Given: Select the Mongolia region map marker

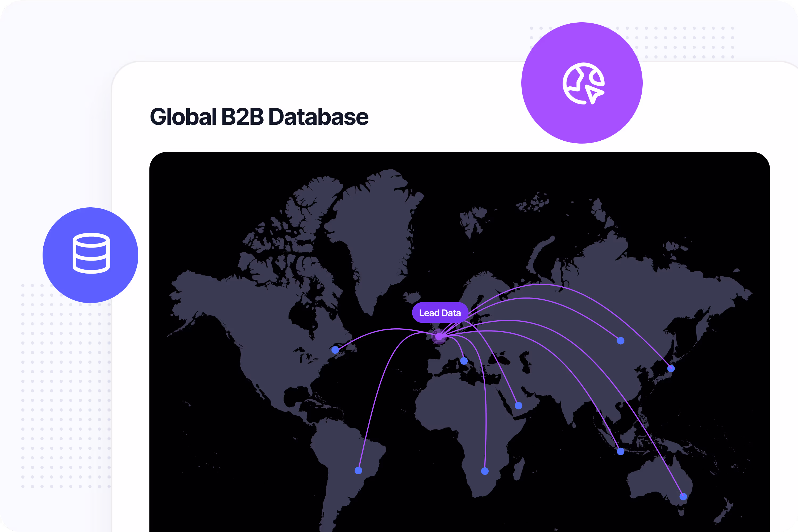Looking at the screenshot, I should (x=621, y=341).
